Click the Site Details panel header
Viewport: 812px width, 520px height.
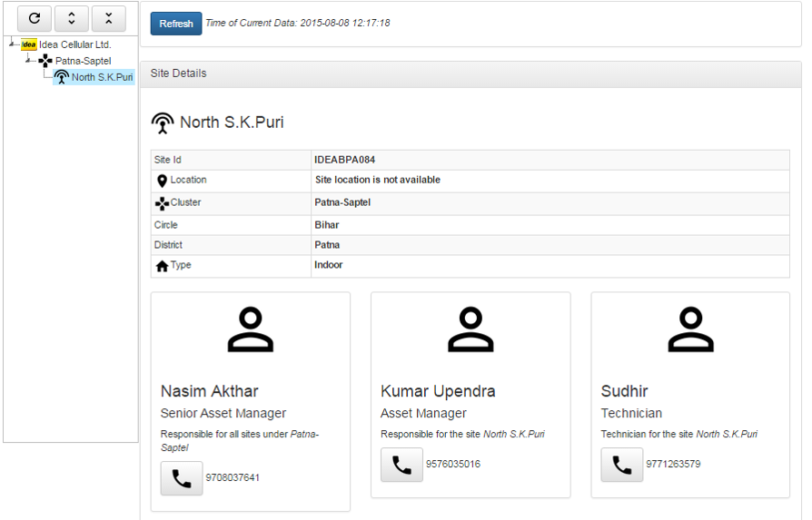[470, 74]
